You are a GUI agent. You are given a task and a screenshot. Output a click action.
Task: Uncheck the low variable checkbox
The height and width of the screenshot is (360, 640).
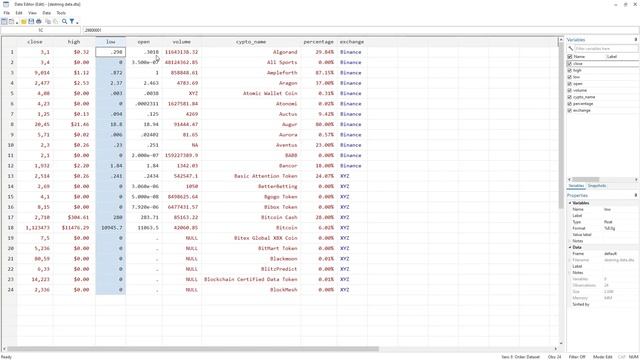pos(570,77)
